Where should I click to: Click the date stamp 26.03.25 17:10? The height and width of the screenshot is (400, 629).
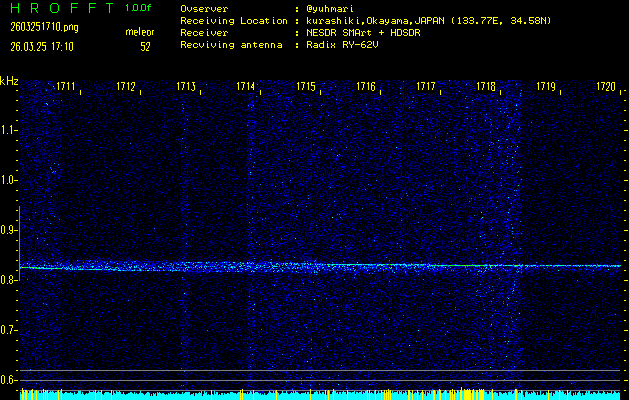(x=42, y=47)
